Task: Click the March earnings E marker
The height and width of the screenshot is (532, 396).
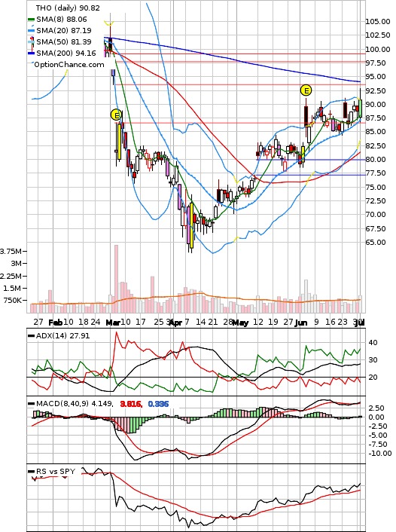Action: [x=116, y=115]
